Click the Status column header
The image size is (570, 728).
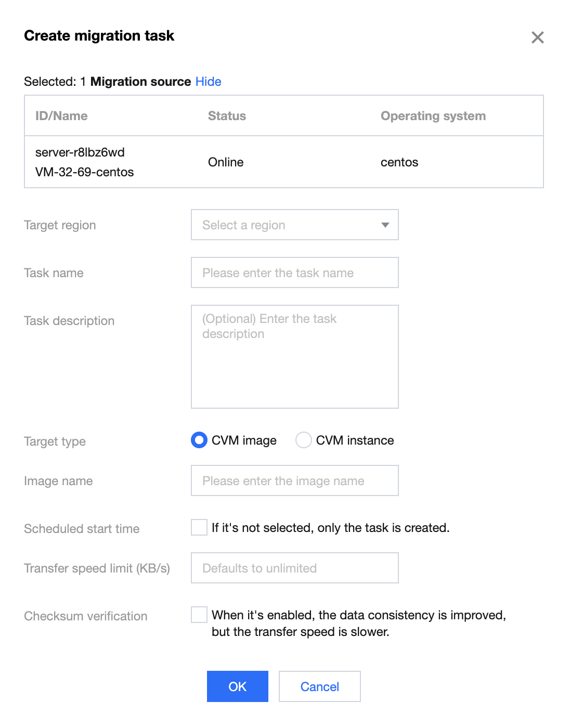[x=227, y=116]
